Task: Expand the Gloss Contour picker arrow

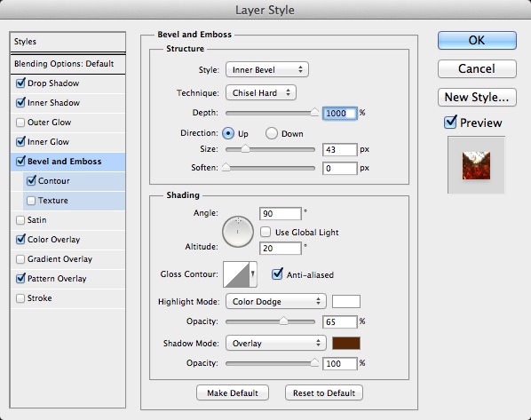Action: [x=253, y=274]
